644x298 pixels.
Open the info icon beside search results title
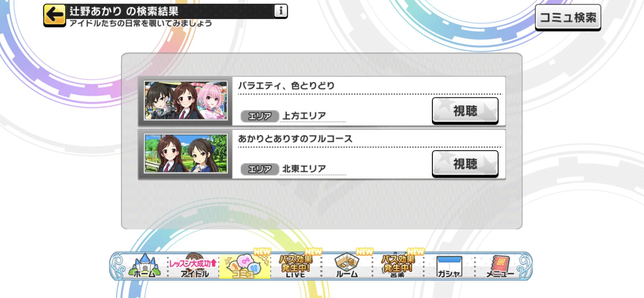tap(281, 11)
